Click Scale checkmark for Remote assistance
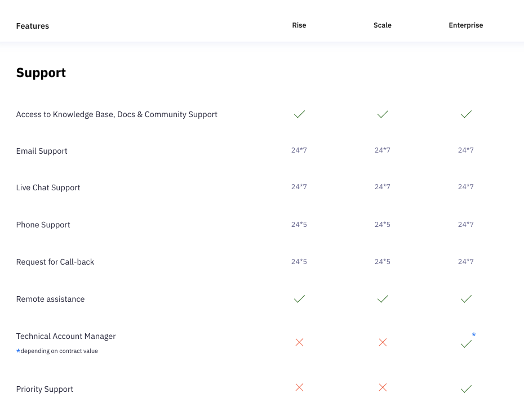524x420 pixels. click(383, 299)
